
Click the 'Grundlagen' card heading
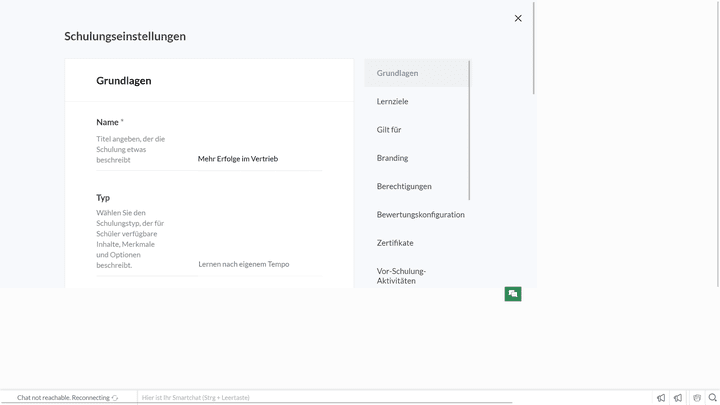pos(124,81)
